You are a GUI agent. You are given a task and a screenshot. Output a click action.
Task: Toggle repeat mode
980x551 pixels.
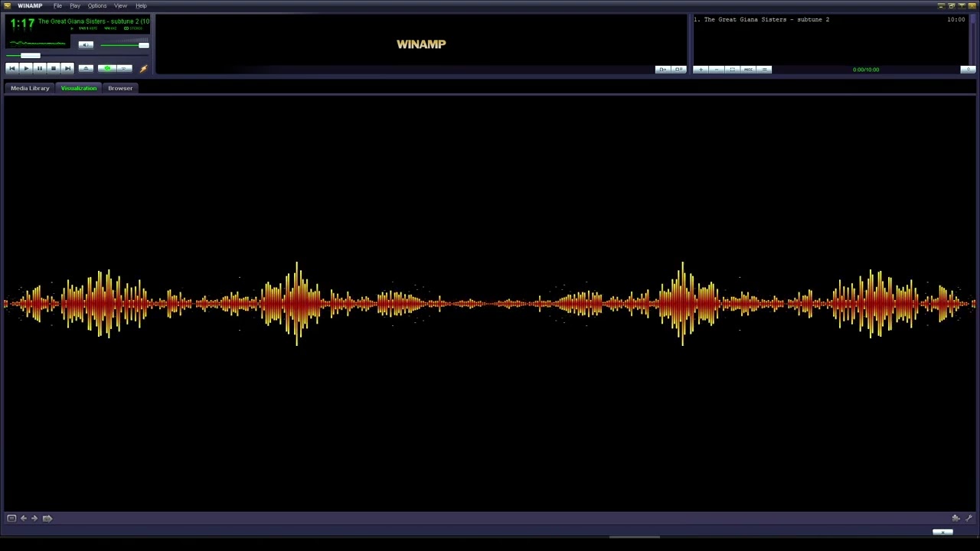click(x=124, y=68)
